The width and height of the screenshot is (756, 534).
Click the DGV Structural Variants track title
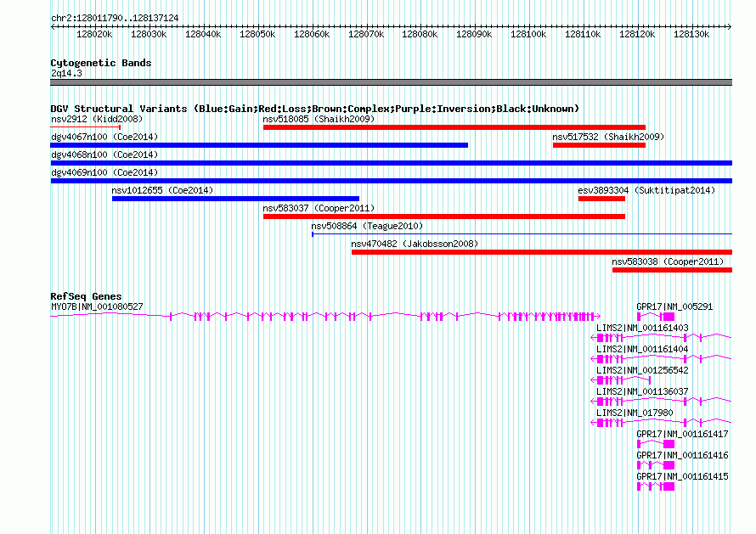(315, 109)
